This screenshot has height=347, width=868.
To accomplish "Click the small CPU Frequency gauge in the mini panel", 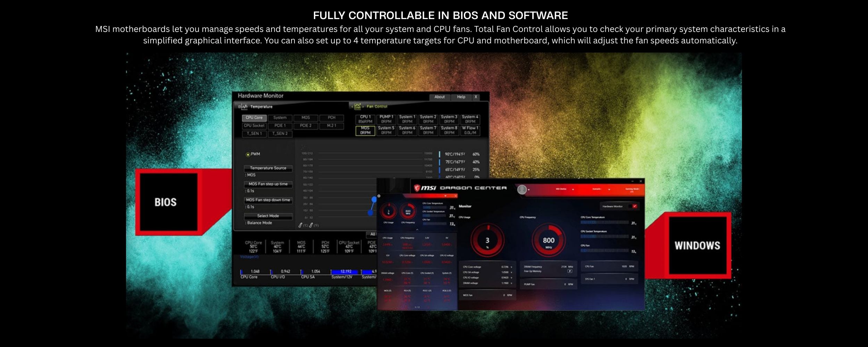I will tap(408, 211).
